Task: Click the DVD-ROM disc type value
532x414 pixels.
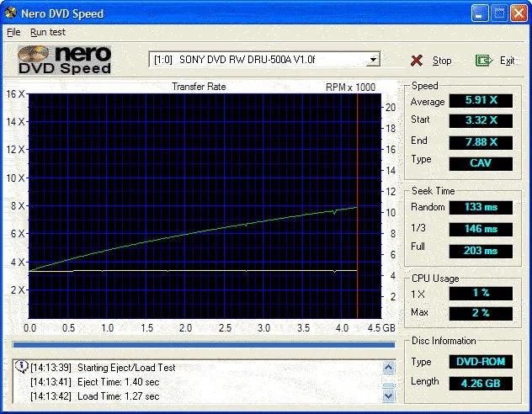Action: tap(481, 362)
